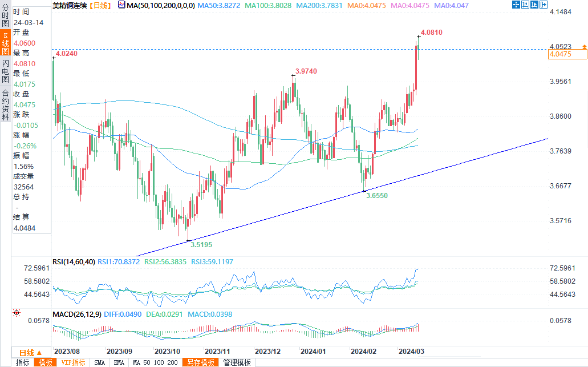This screenshot has height=367, width=588.
Task: Apply the SMA template
Action: coord(99,362)
